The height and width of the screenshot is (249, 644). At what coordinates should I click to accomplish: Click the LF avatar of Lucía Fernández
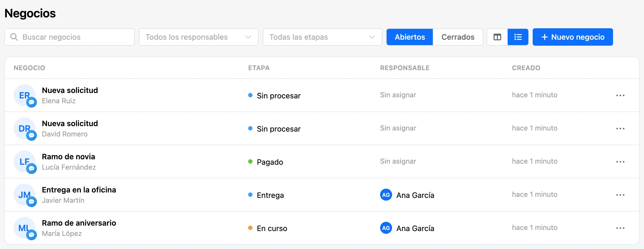click(x=24, y=161)
